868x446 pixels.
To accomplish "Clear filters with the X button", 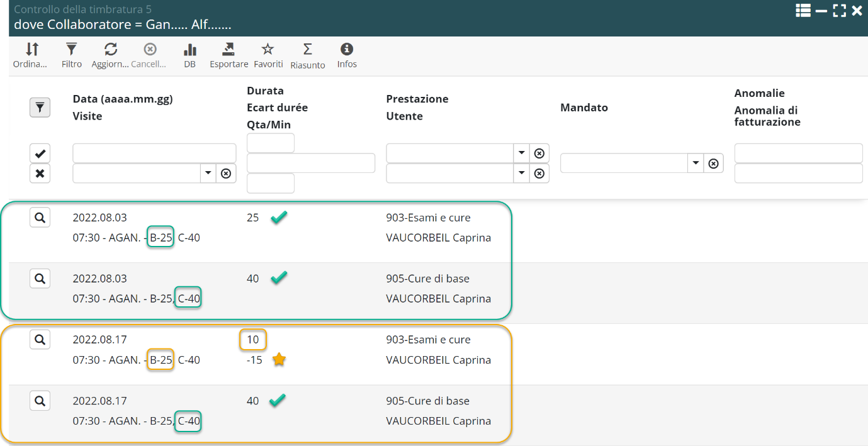I will pyautogui.click(x=40, y=173).
